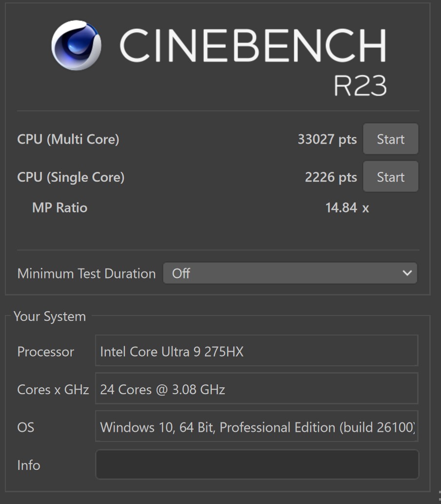The image size is (441, 504).
Task: Click the chevron arrow of duration dropdown
Action: 407,273
